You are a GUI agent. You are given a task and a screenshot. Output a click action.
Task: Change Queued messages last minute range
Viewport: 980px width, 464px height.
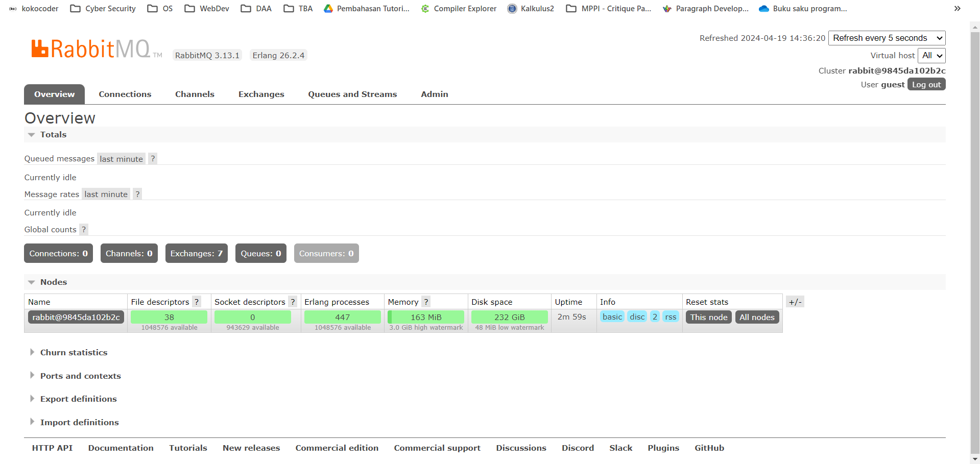121,159
